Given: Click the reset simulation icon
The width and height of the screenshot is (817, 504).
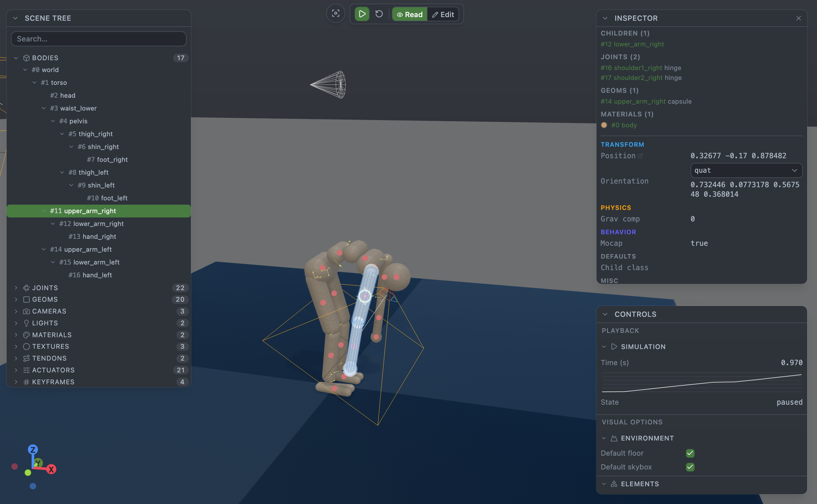Looking at the screenshot, I should point(379,14).
